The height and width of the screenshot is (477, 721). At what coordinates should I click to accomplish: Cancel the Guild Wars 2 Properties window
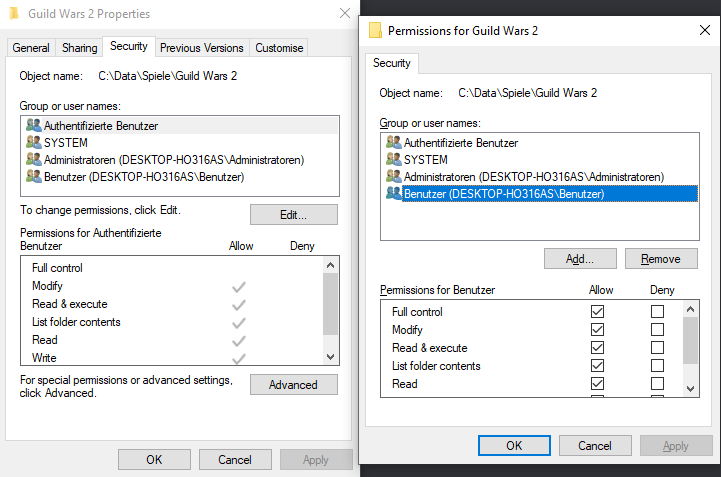(x=235, y=460)
